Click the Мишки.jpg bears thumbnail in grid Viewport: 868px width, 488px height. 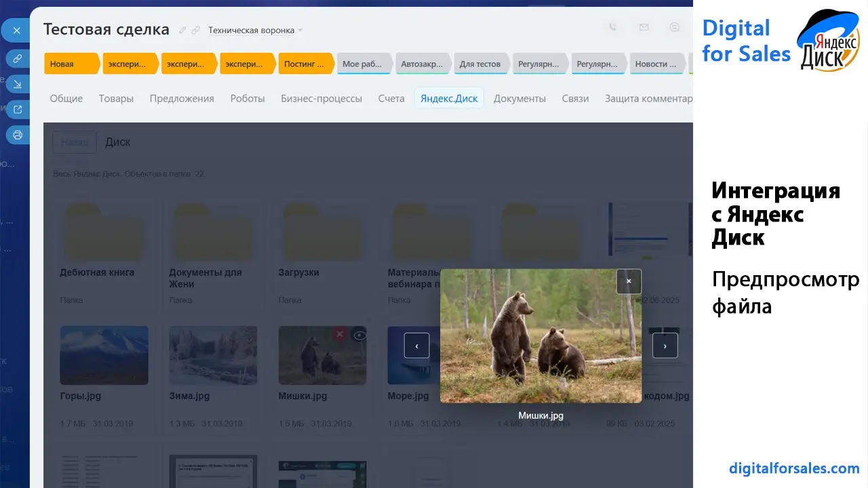coord(322,355)
